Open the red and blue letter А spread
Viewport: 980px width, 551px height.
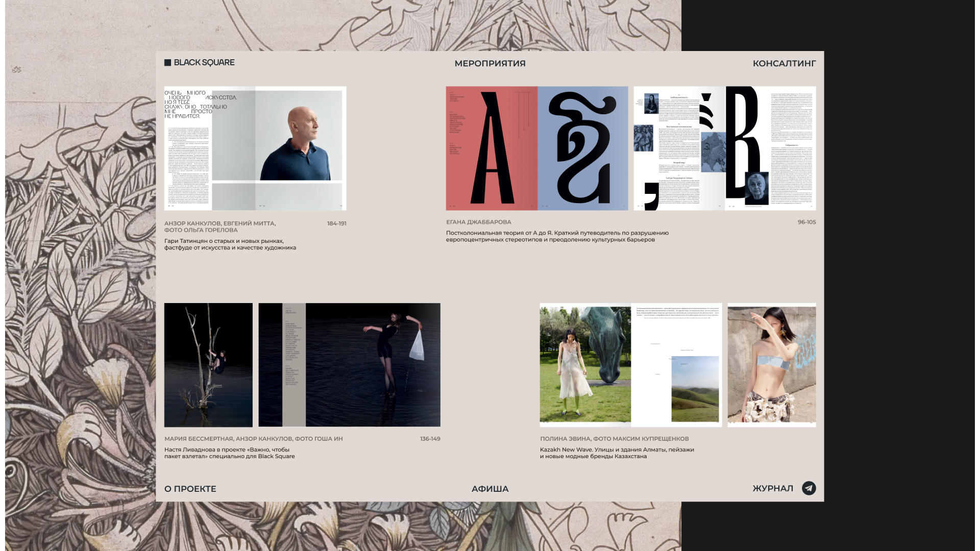tap(536, 148)
